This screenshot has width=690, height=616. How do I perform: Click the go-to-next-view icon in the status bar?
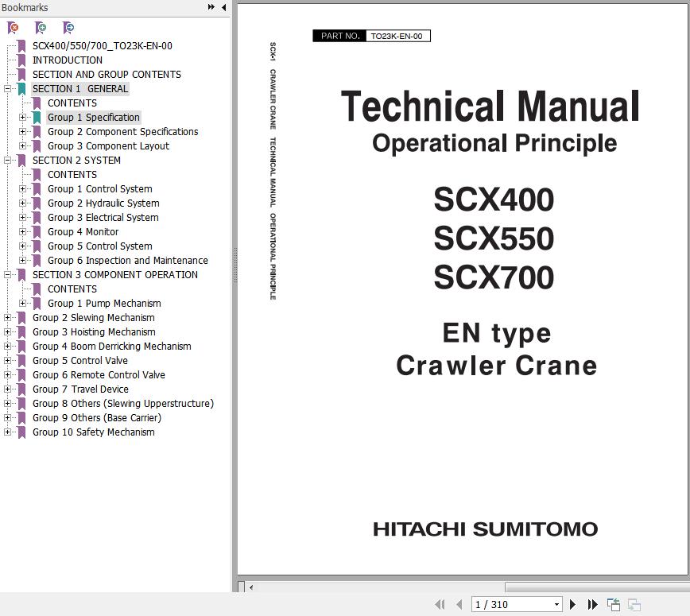[x=634, y=605]
